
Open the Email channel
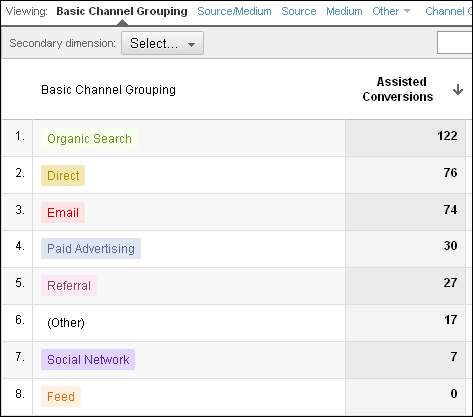(63, 212)
